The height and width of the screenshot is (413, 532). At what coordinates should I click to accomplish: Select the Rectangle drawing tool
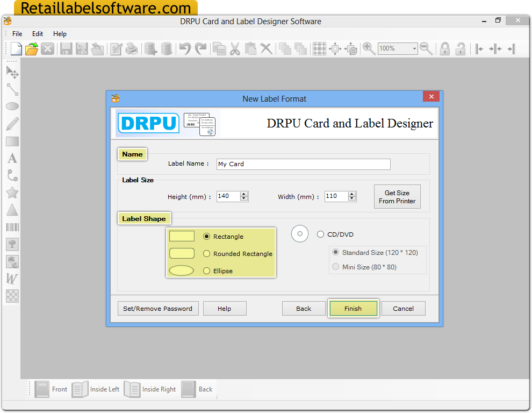(x=12, y=141)
